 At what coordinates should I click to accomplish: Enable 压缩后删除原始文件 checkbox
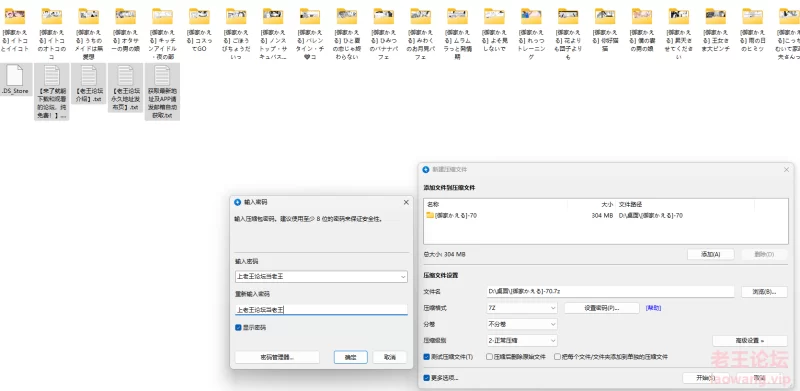coord(489,357)
